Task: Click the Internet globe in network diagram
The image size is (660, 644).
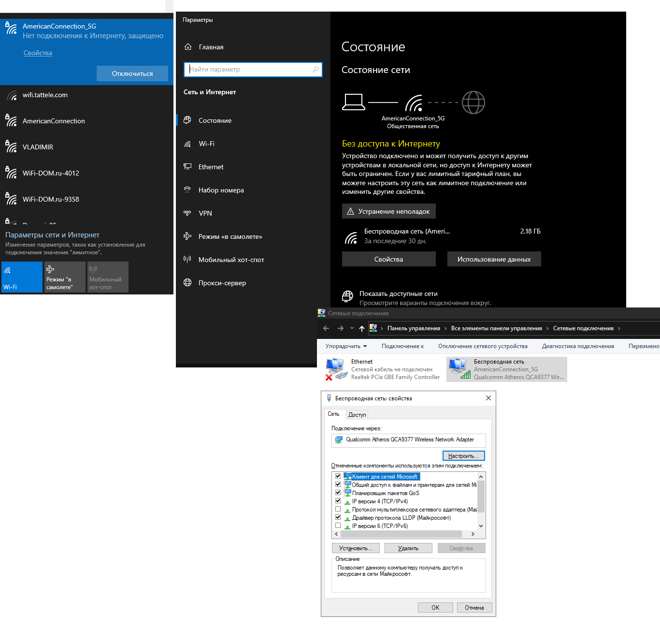Action: pos(473,102)
